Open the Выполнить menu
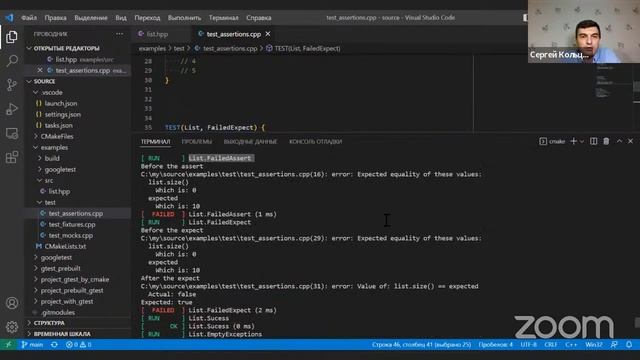 coord(184,18)
